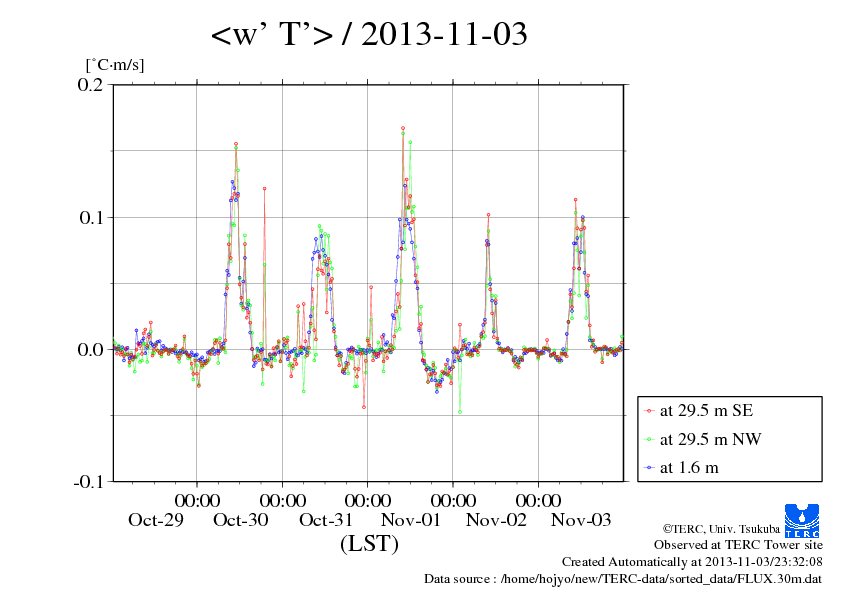
Task: Click the '0.2' y-axis label
Action: coord(90,85)
